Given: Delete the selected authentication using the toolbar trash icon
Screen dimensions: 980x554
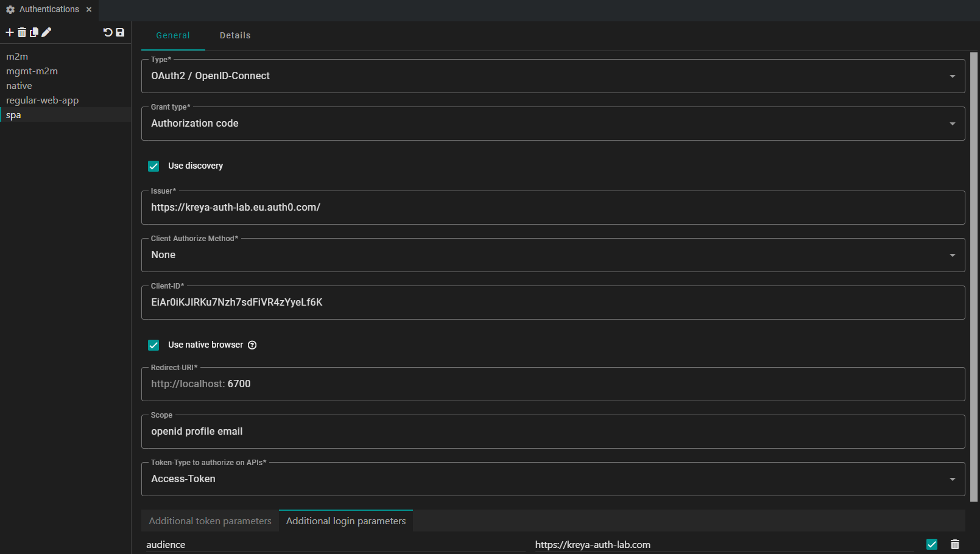Looking at the screenshot, I should point(22,32).
